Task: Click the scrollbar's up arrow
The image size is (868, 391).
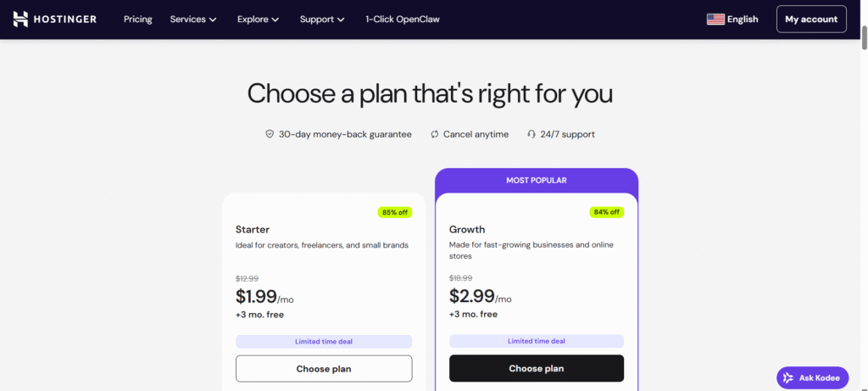Action: (864, 5)
